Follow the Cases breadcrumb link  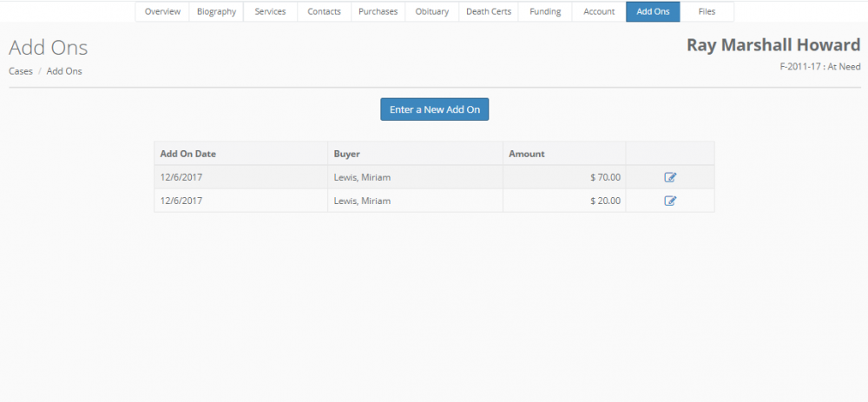[x=21, y=71]
